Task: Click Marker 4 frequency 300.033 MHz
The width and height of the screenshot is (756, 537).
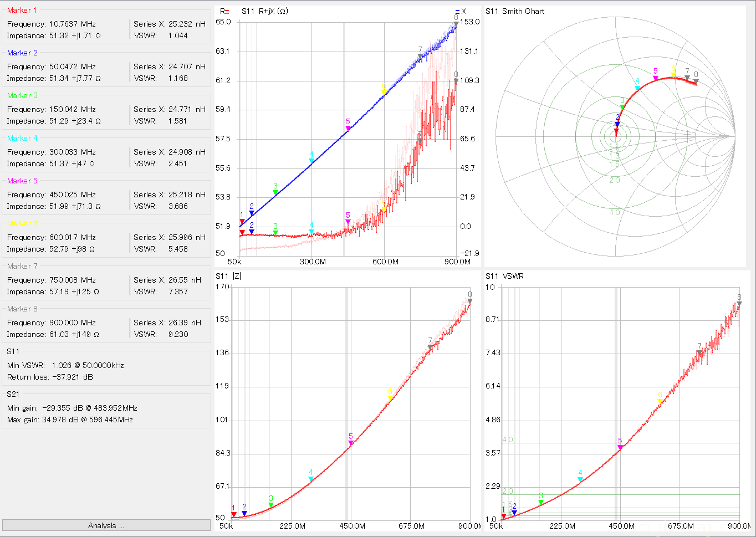Action: tap(73, 152)
